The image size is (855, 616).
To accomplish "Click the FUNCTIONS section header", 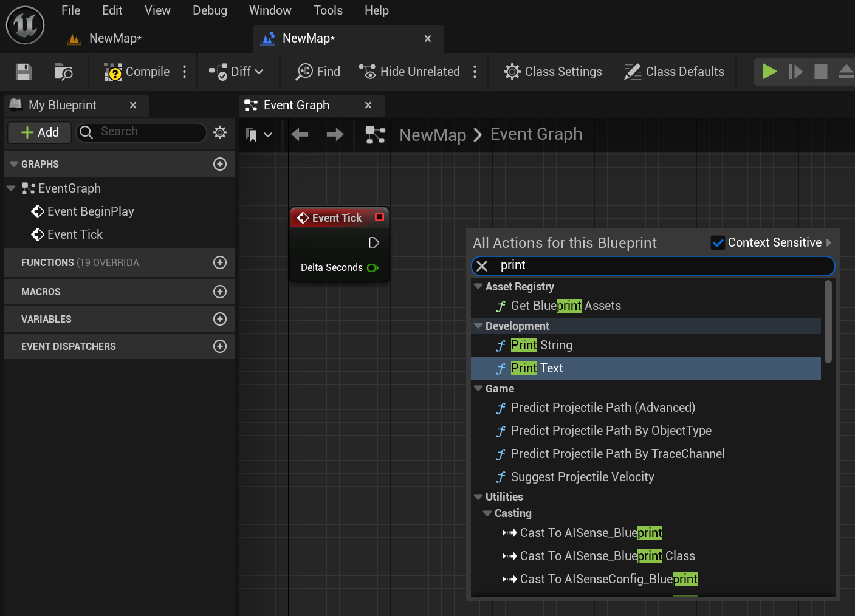I will 119,262.
